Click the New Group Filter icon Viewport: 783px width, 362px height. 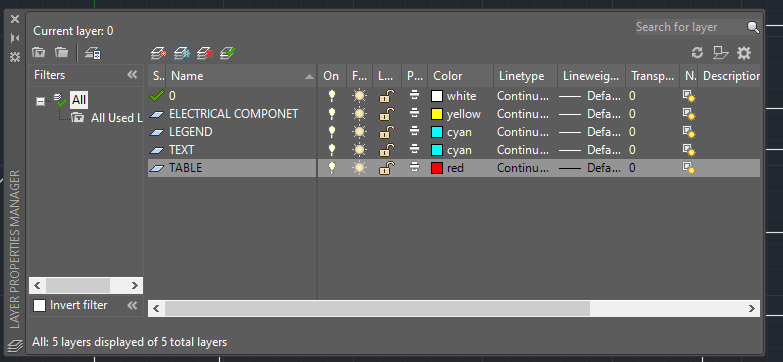[61, 52]
